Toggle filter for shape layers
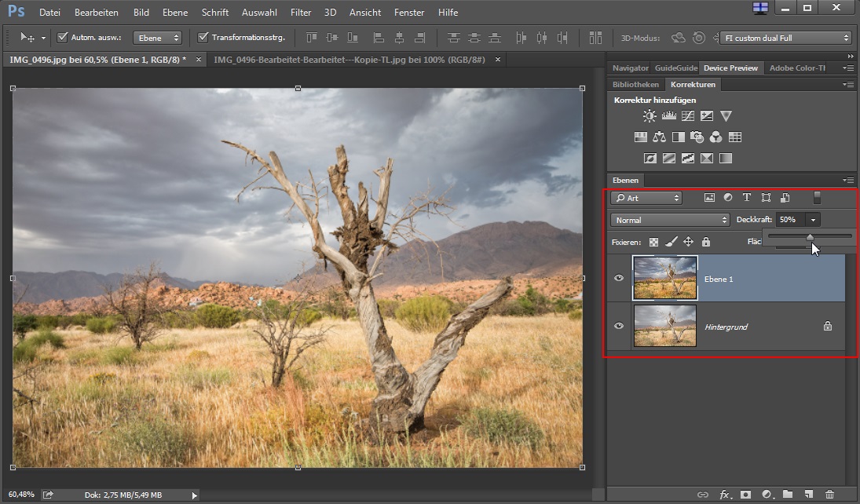860x504 pixels. pyautogui.click(x=767, y=197)
